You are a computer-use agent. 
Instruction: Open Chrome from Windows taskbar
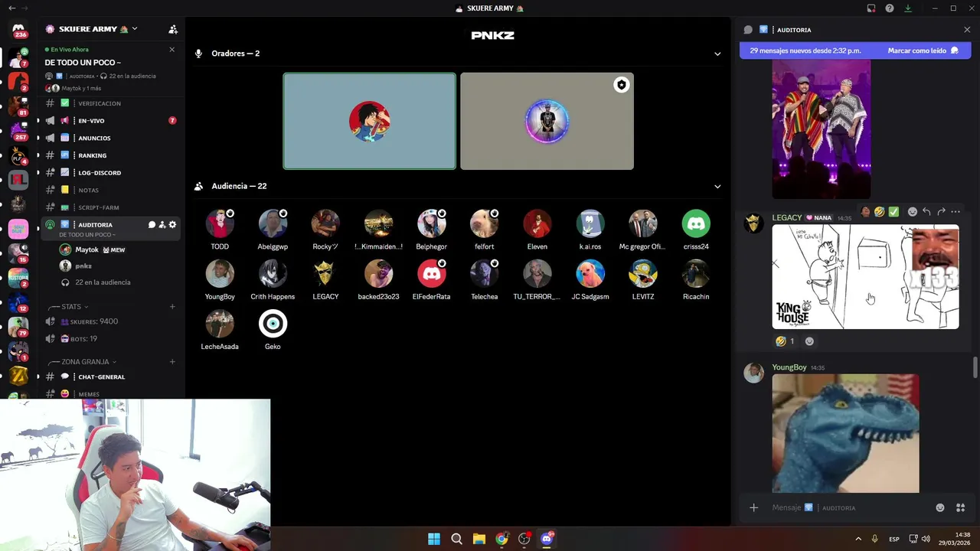point(501,539)
